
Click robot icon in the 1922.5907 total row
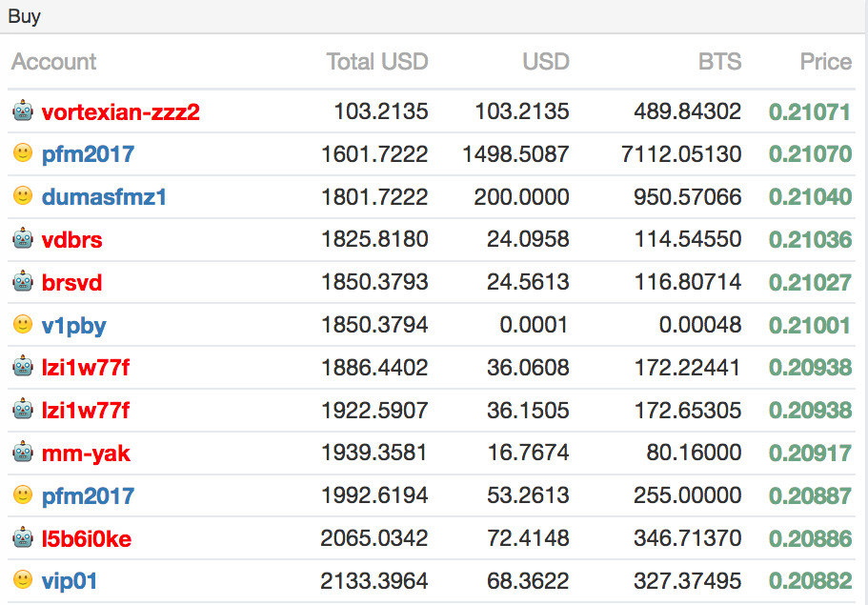(x=23, y=409)
